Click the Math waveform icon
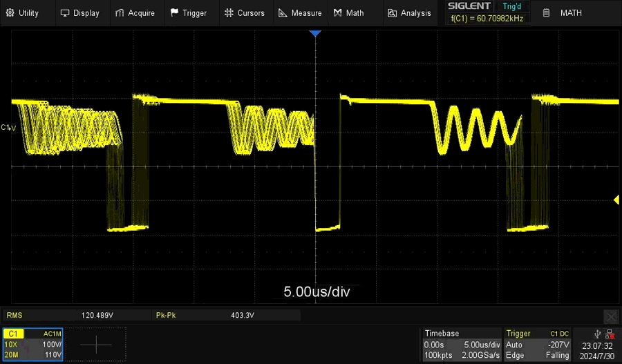622x364 pixels. [x=338, y=12]
